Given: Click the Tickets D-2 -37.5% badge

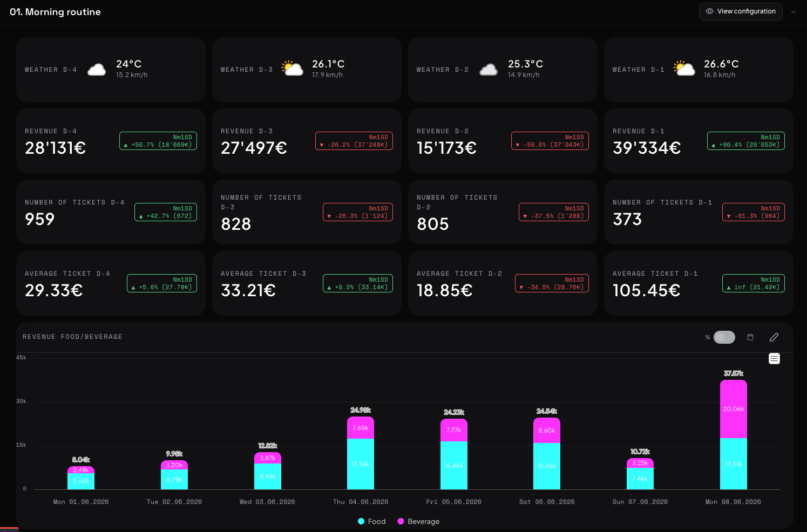Looking at the screenshot, I should (554, 212).
